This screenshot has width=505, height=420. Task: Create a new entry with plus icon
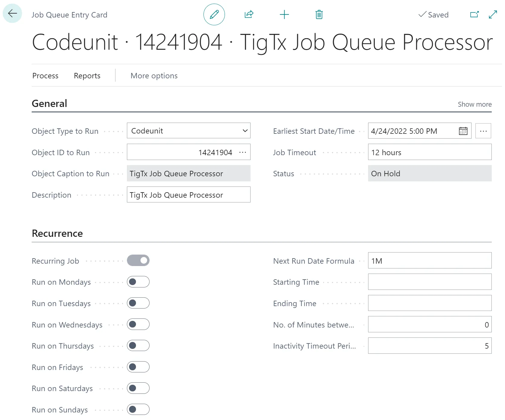[284, 14]
